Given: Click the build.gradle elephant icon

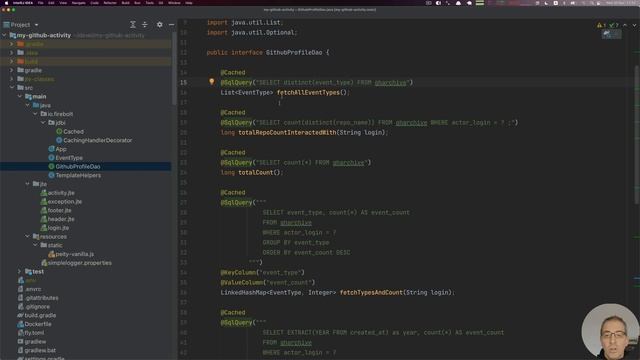Looking at the screenshot, I should pos(20,316).
